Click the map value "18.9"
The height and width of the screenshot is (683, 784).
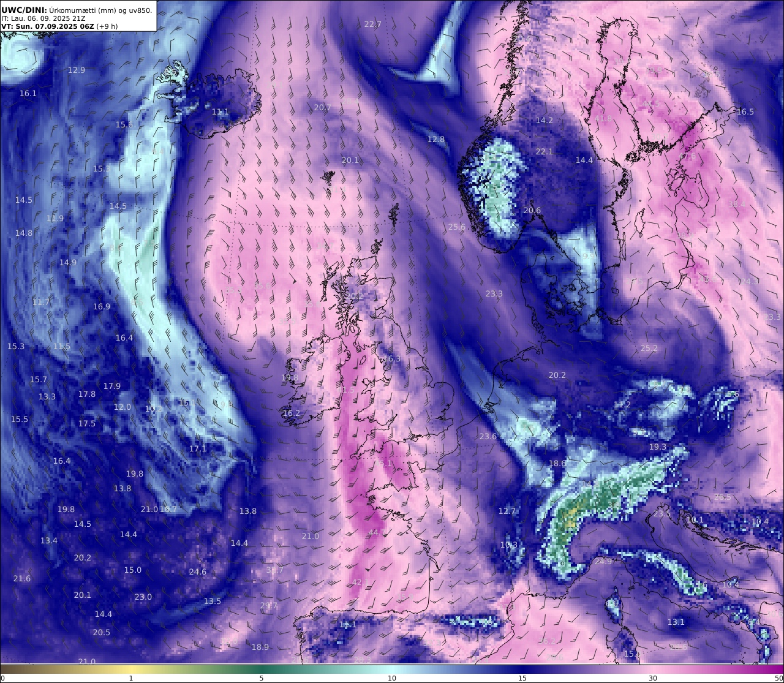coord(260,647)
